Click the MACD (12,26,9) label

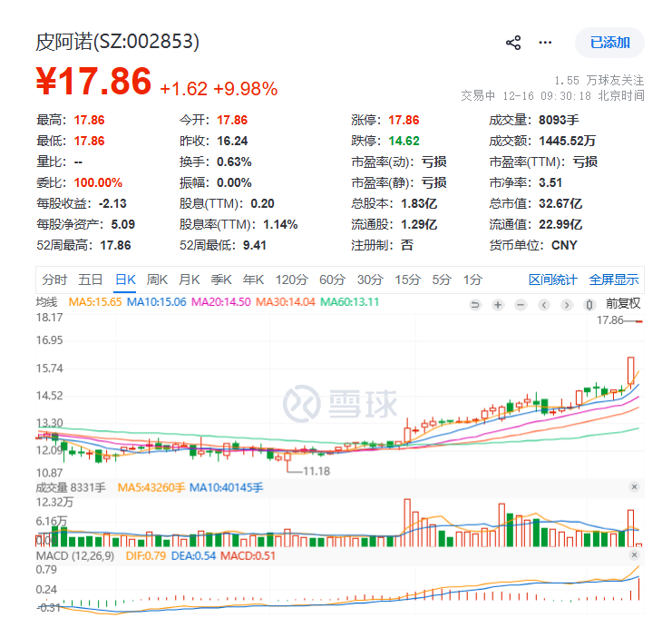75,555
